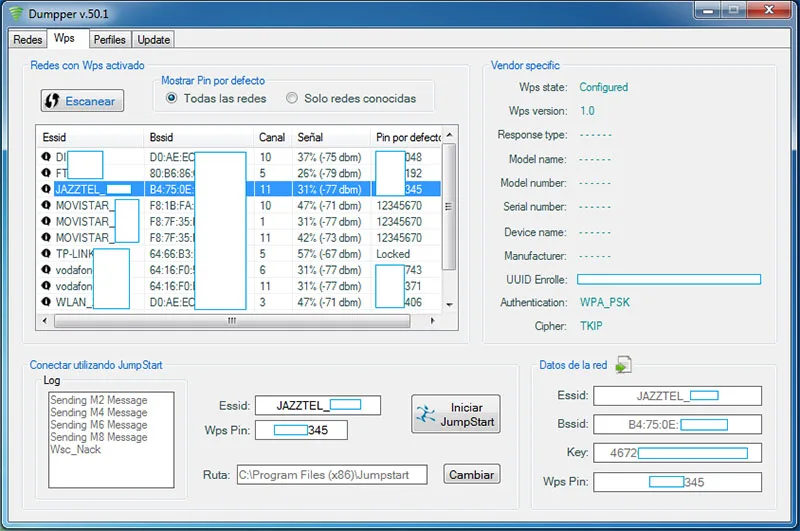Click the 57% (-67 dbm) signal cell
This screenshot has width=800, height=531.
pos(329,254)
